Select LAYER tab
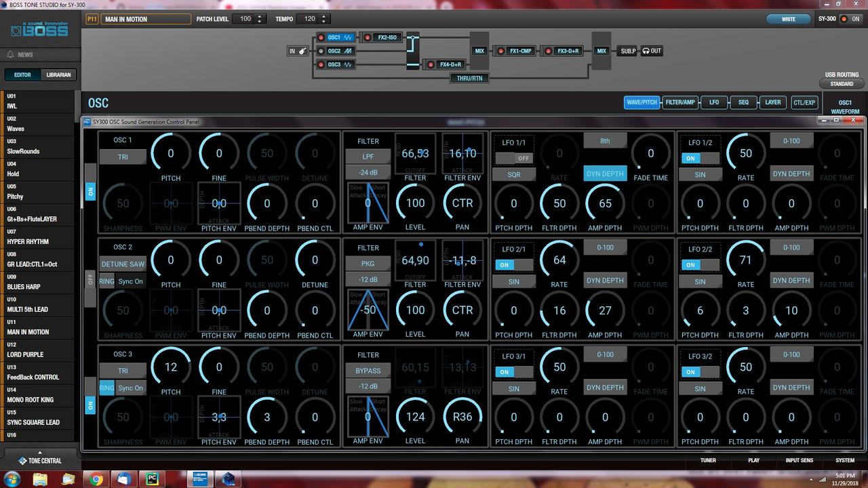Image resolution: width=868 pixels, height=488 pixels. tap(773, 102)
